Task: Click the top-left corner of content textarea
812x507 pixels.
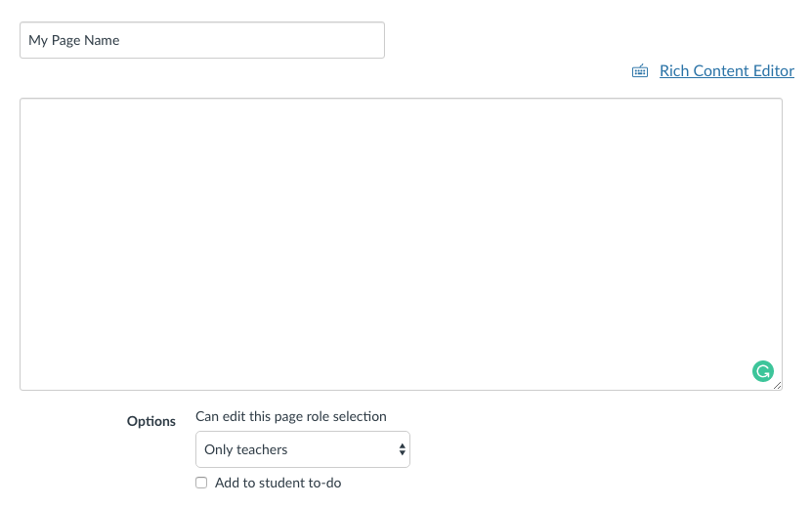Action: [22, 101]
